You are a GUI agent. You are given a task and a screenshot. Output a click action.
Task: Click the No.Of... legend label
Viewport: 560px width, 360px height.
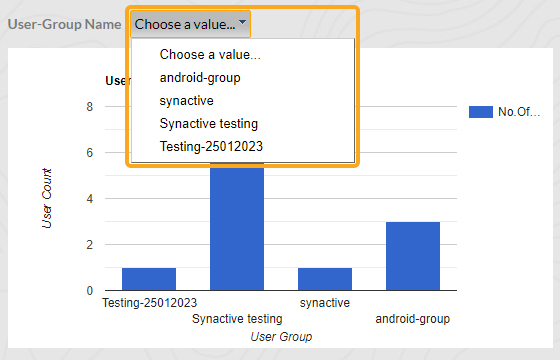[519, 112]
